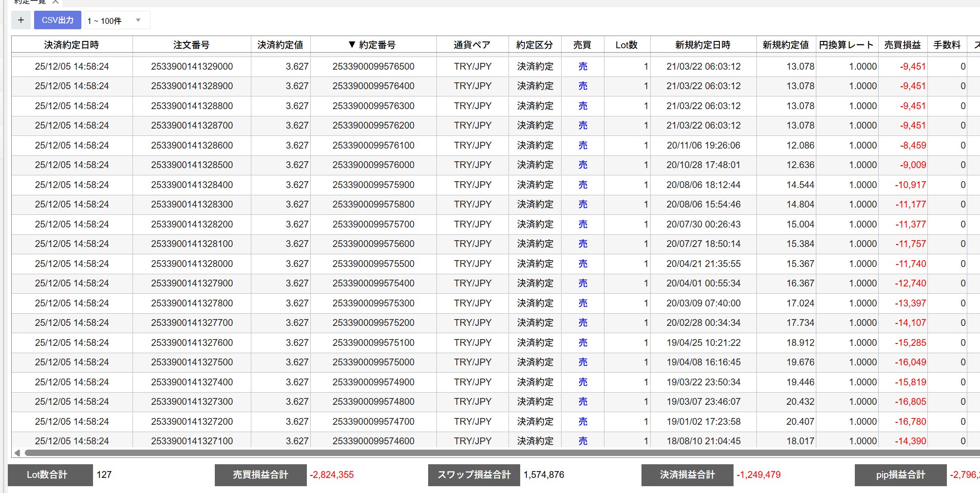
Task: Click the 通貨ペア column header
Action: point(472,45)
